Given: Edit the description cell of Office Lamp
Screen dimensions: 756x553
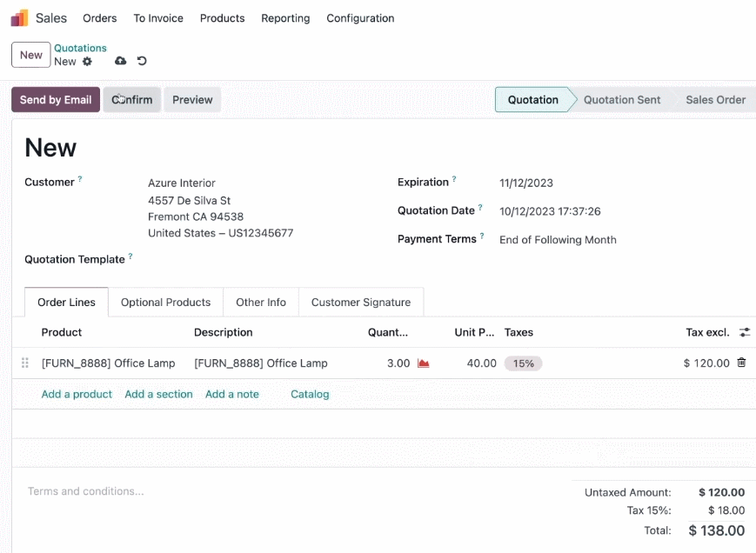Looking at the screenshot, I should 261,363.
